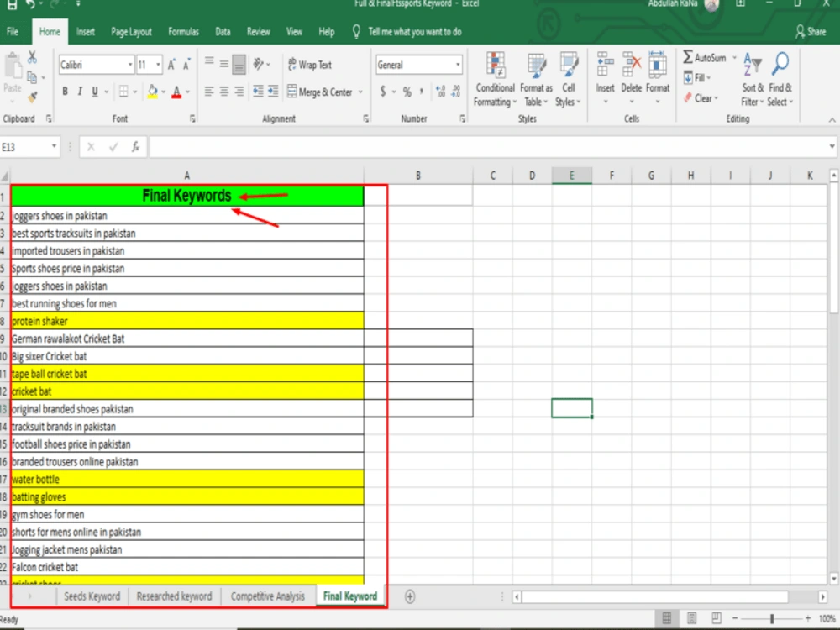Open Find & Select menu
The width and height of the screenshot is (840, 630).
pos(780,79)
